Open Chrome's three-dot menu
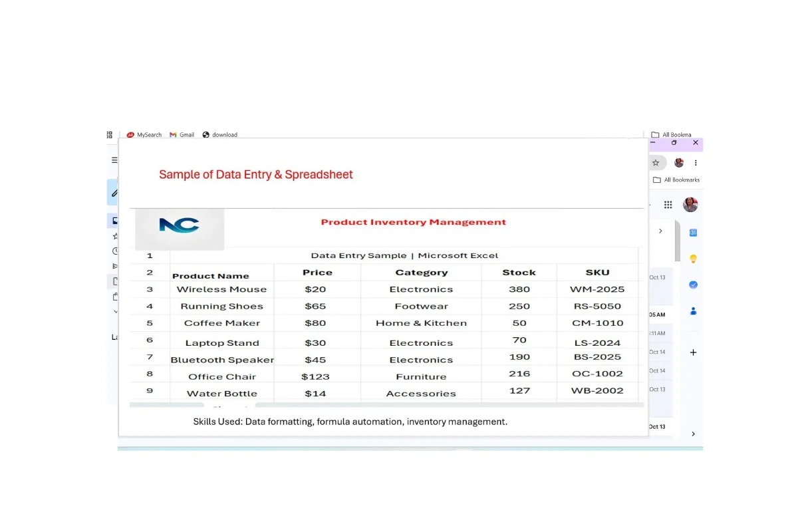The width and height of the screenshot is (798, 532). [696, 162]
